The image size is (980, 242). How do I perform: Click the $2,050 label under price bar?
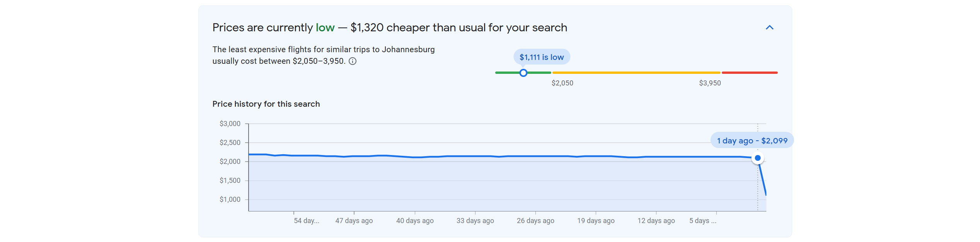562,83
